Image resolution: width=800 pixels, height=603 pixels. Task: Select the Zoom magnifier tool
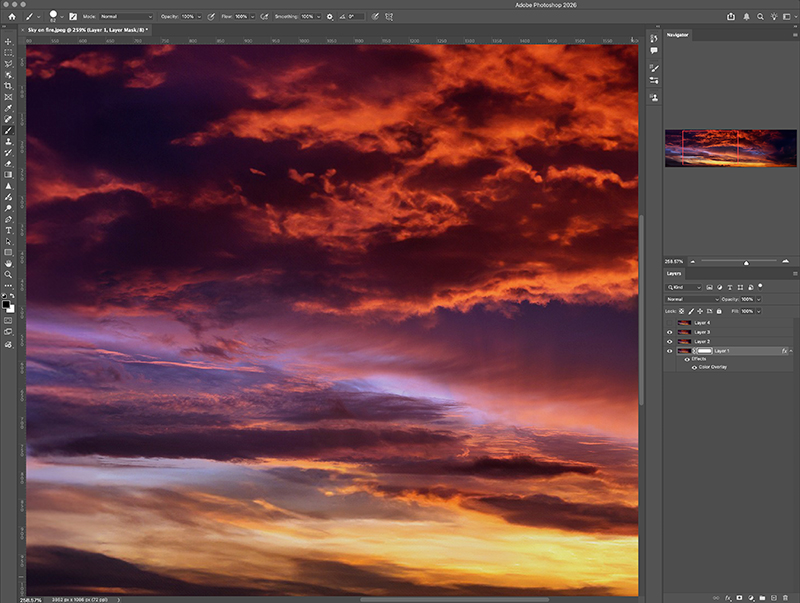tap(8, 274)
